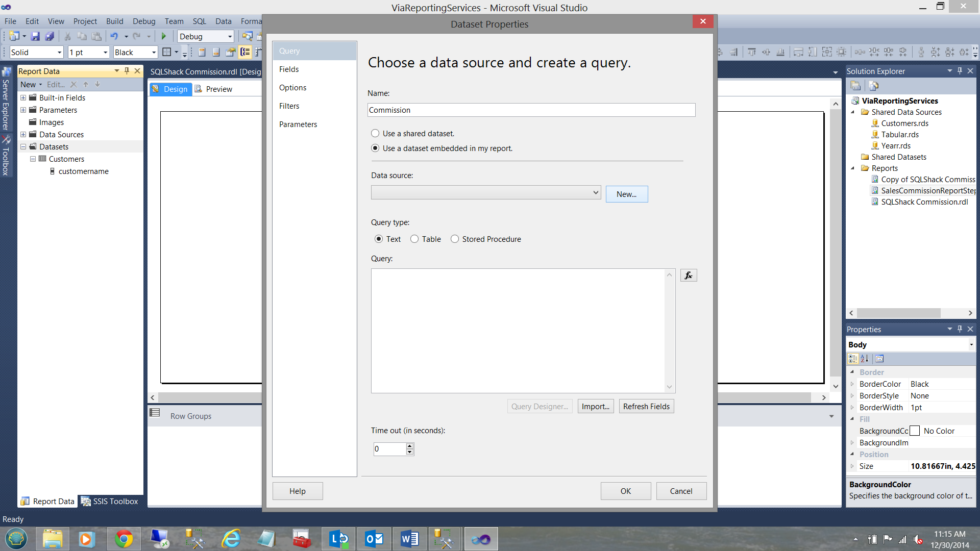Open Microsoft Word from the taskbar
Viewport: 980px width, 551px height.
pyautogui.click(x=409, y=539)
